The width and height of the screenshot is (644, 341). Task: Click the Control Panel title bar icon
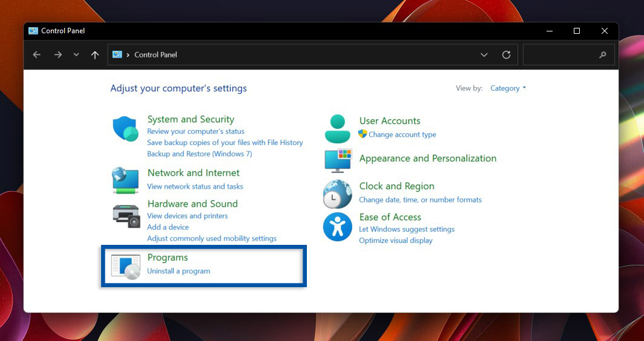(x=33, y=31)
